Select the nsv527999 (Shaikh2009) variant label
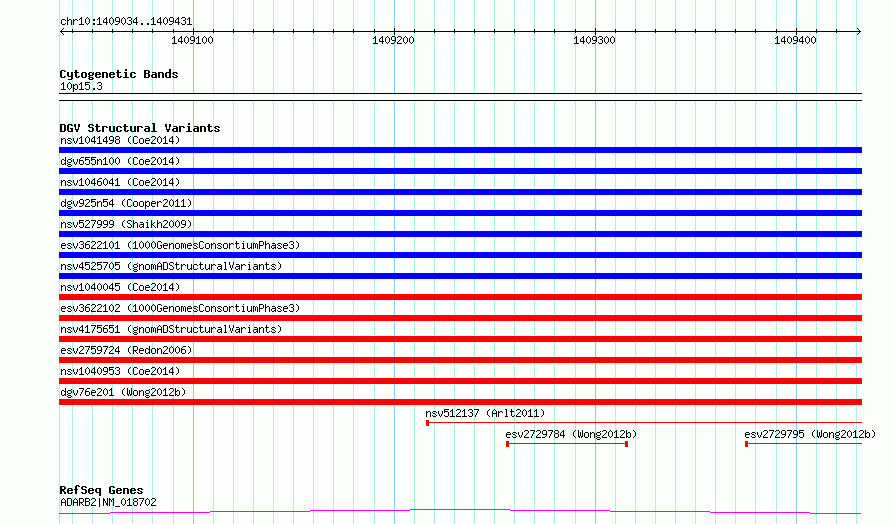This screenshot has height=524, width=890. (x=126, y=224)
